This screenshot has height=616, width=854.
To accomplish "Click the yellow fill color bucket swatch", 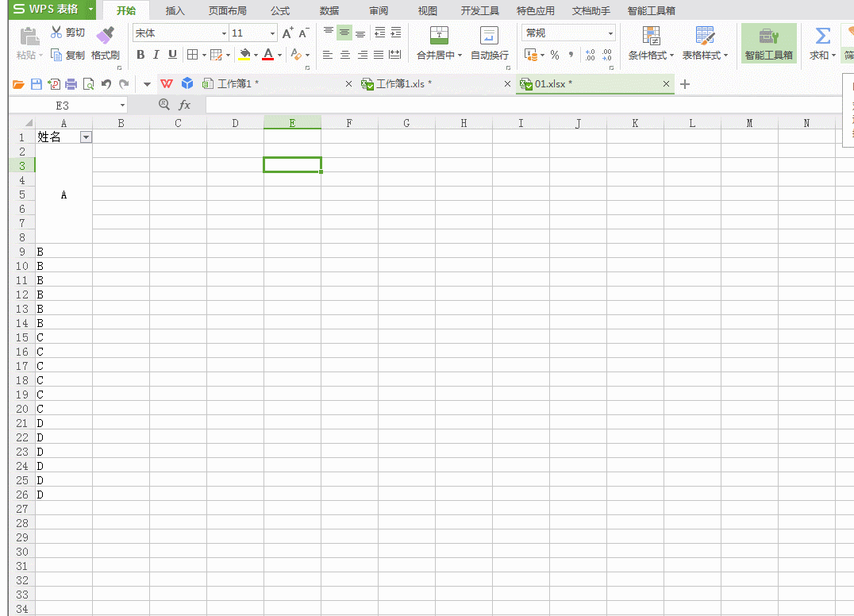I will 244,55.
